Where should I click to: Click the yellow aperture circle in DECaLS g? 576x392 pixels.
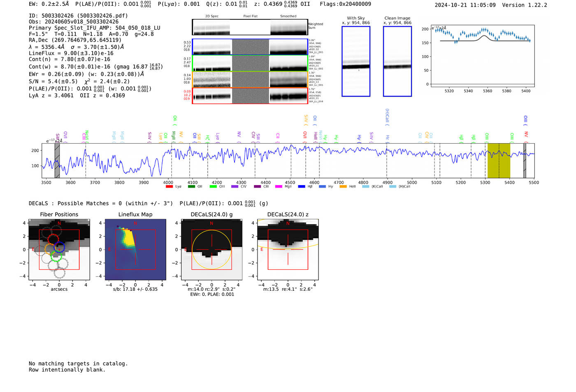(211, 250)
